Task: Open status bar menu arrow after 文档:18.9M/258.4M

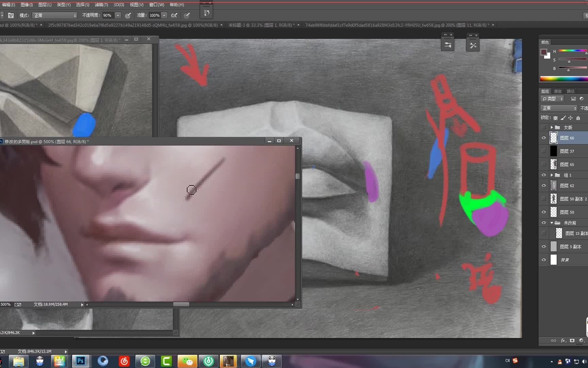Action: coord(82,305)
